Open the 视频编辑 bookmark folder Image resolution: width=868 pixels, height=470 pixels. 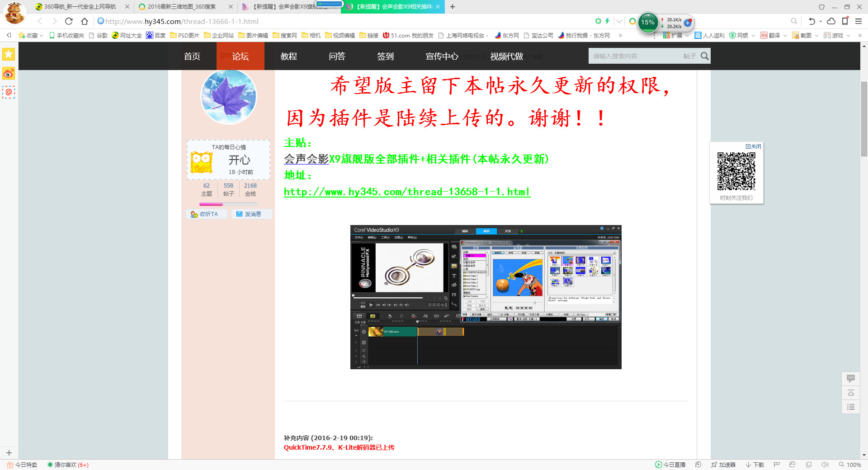pos(340,35)
